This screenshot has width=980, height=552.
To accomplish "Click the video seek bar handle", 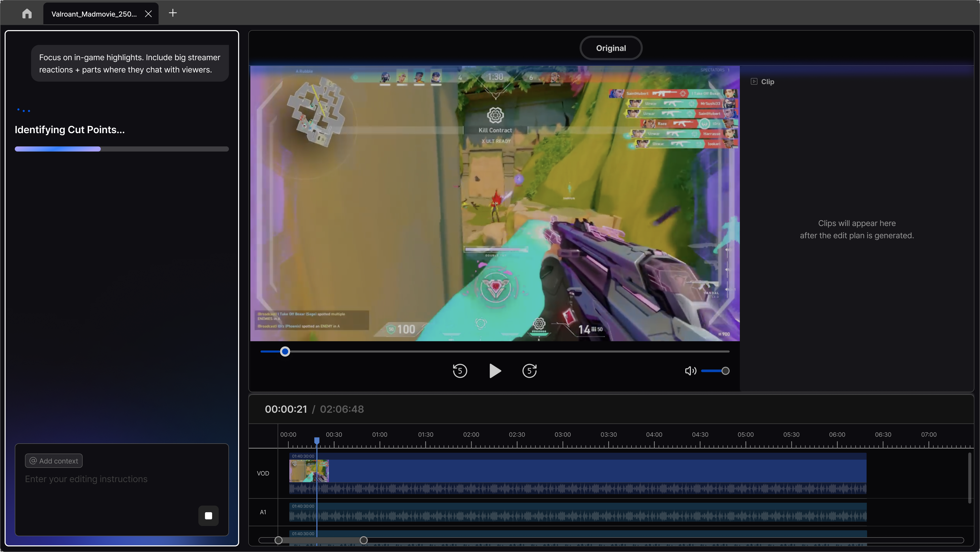I will (x=285, y=351).
